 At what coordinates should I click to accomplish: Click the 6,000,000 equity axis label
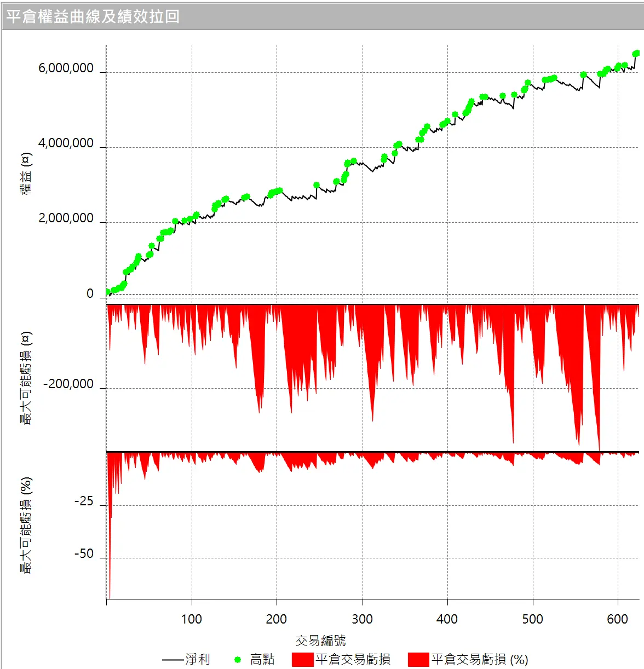click(x=66, y=68)
